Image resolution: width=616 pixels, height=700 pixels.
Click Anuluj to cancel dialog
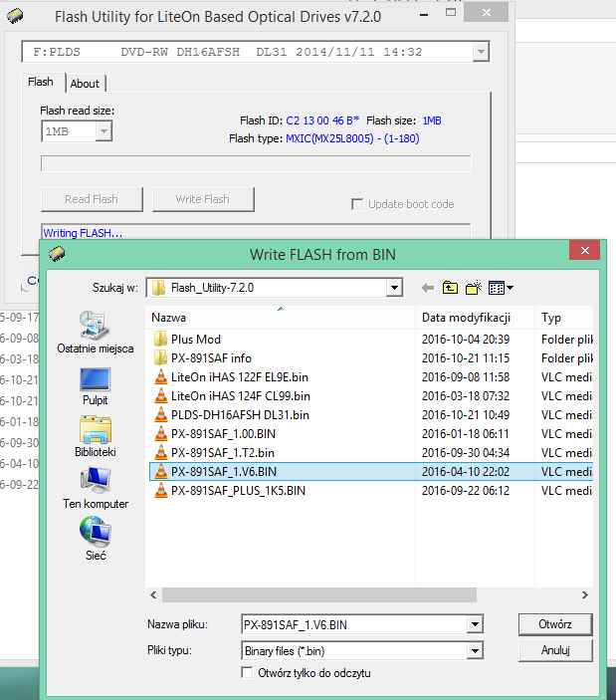pyautogui.click(x=555, y=650)
